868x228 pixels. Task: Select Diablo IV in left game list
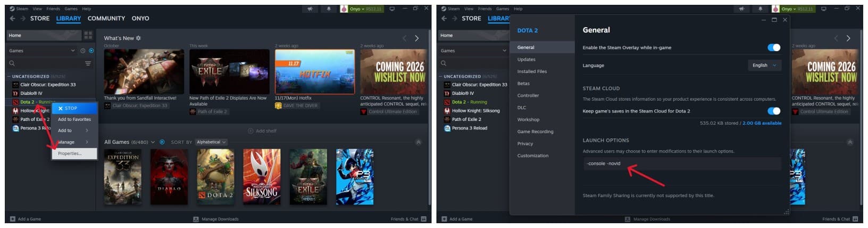31,93
